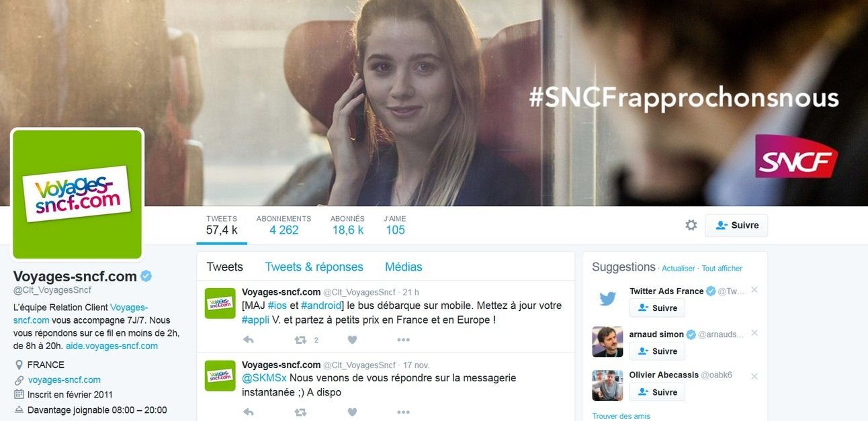
Task: Reply to the first tweet about the bus
Action: pyautogui.click(x=248, y=340)
